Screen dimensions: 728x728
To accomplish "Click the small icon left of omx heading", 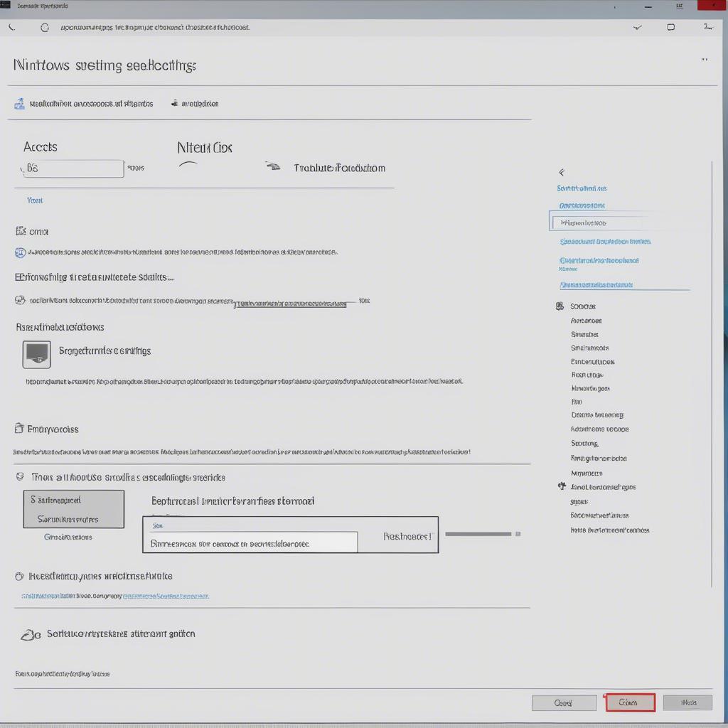I will click(x=21, y=231).
